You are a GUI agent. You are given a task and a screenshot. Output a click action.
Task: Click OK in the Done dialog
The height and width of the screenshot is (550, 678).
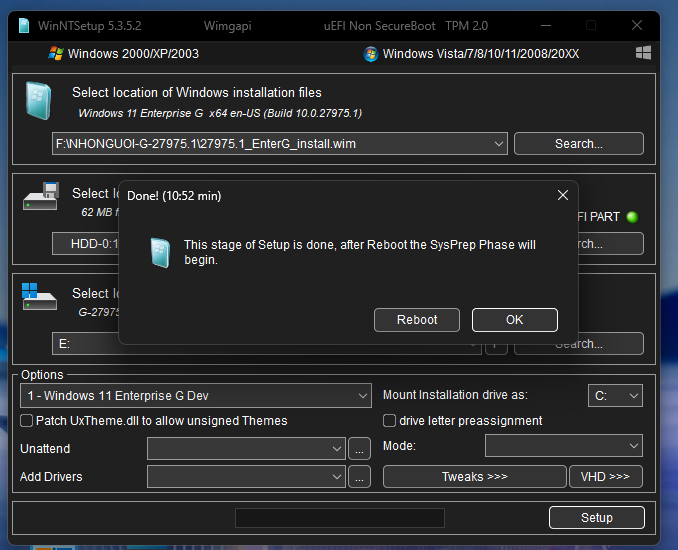(x=515, y=320)
